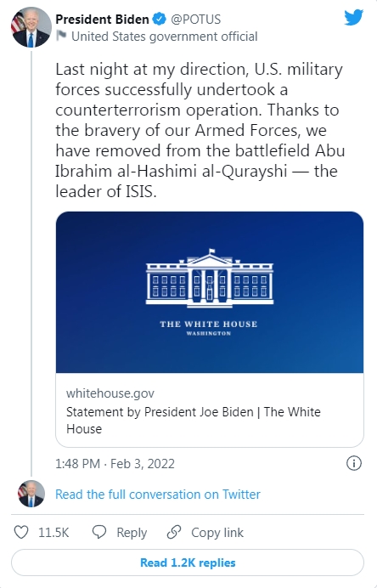
Task: Like the tweet with heart icon
Action: pyautogui.click(x=21, y=533)
